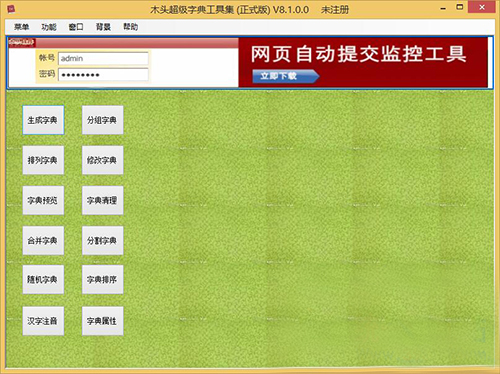Focus the 密码 password field
Viewport: 500px width, 374px height.
[103, 75]
